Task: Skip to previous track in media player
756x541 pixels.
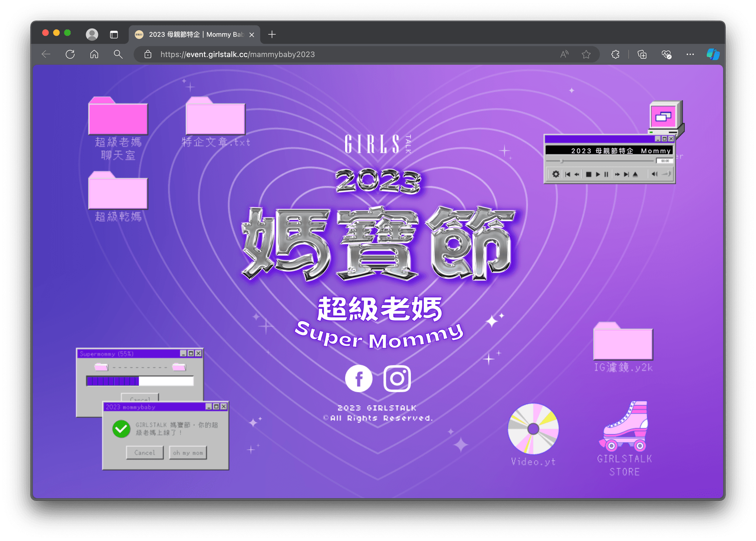Action: pyautogui.click(x=568, y=174)
